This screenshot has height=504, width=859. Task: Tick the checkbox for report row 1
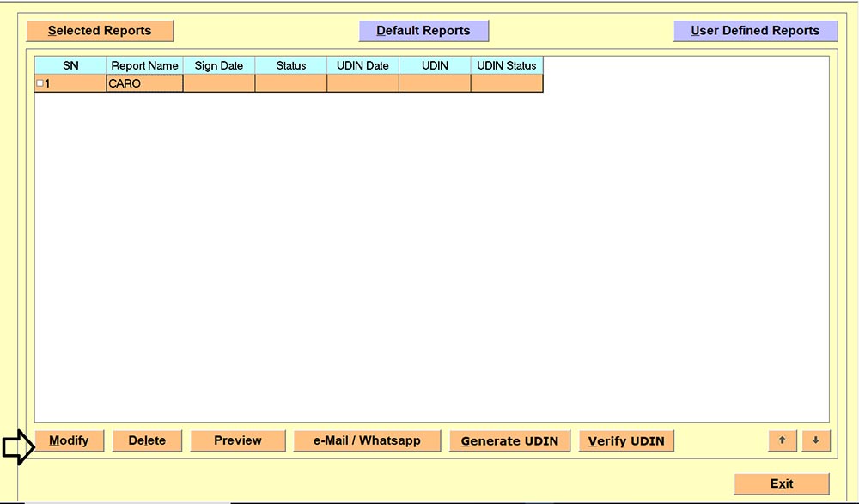40,83
